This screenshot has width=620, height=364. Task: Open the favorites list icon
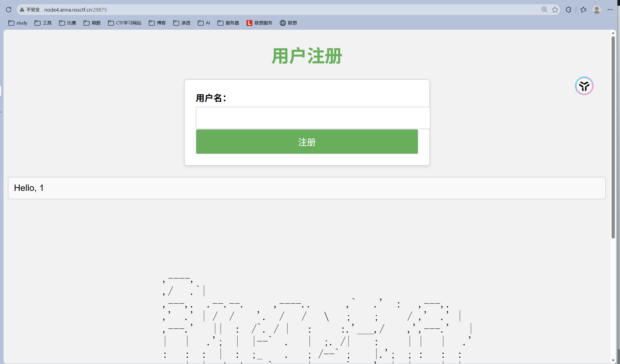click(x=583, y=10)
